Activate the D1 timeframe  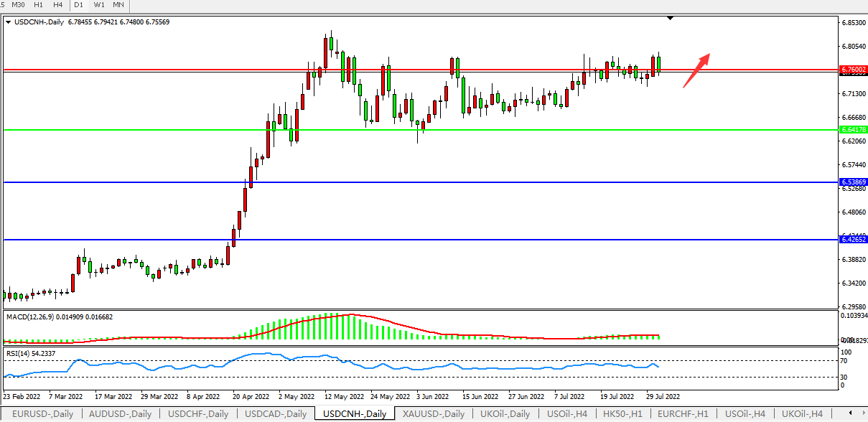click(x=79, y=5)
